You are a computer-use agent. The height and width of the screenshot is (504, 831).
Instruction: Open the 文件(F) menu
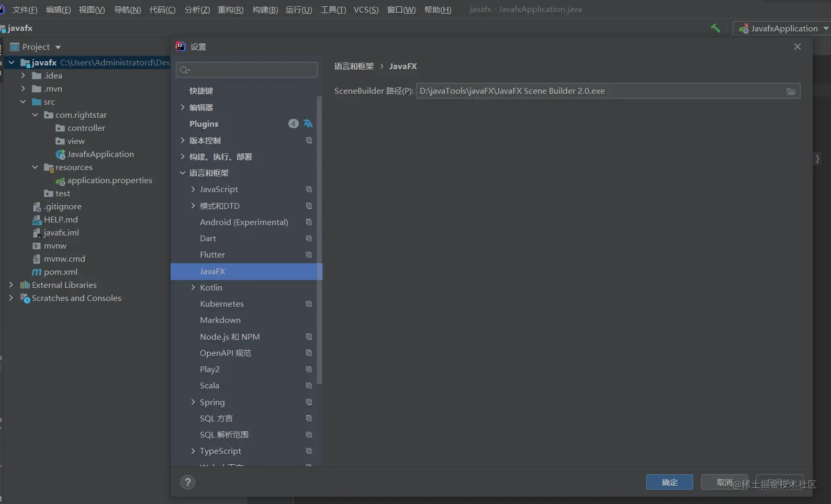(x=25, y=10)
